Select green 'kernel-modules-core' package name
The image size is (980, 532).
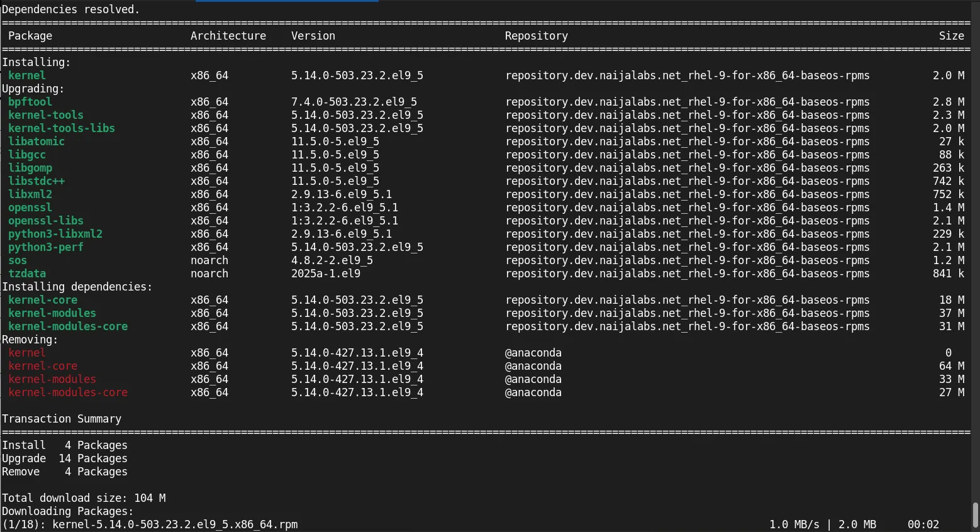(x=68, y=326)
